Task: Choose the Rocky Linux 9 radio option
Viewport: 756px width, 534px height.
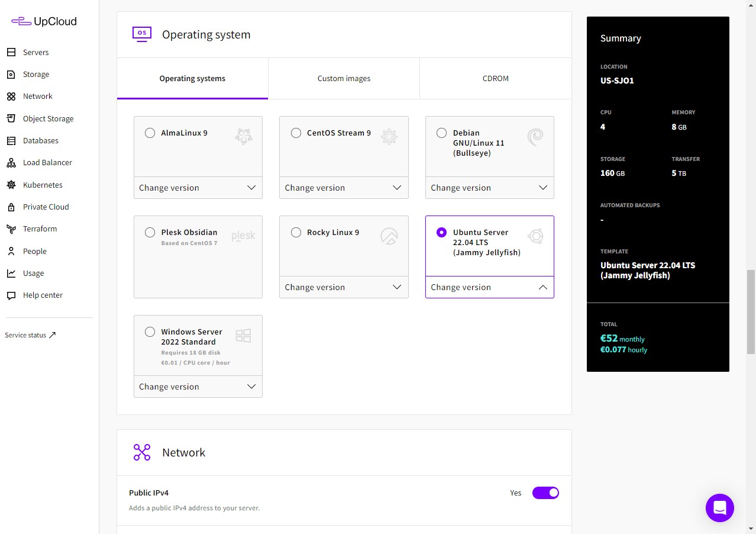Action: coord(296,233)
